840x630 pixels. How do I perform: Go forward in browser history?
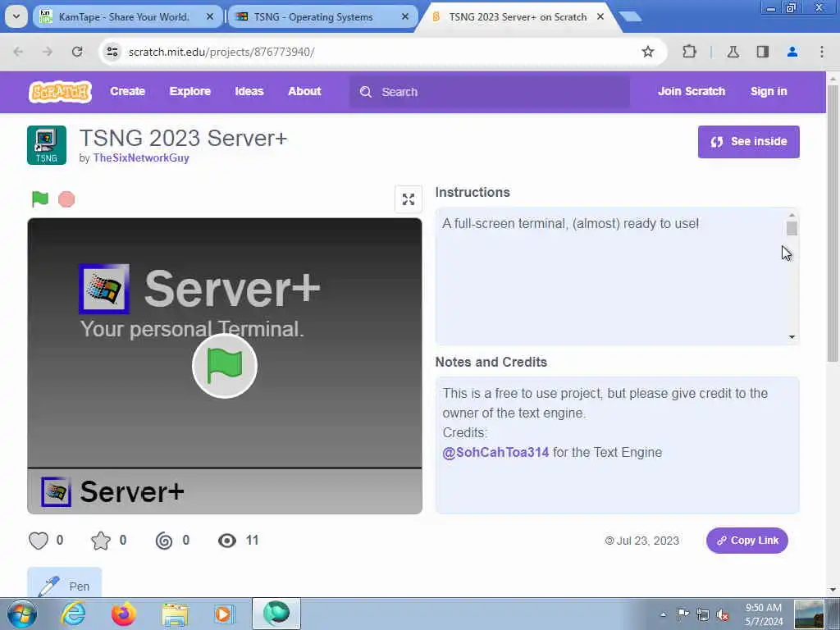pyautogui.click(x=48, y=52)
